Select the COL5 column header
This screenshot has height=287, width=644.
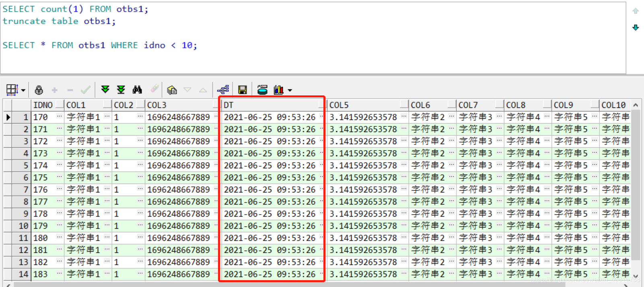pos(368,105)
